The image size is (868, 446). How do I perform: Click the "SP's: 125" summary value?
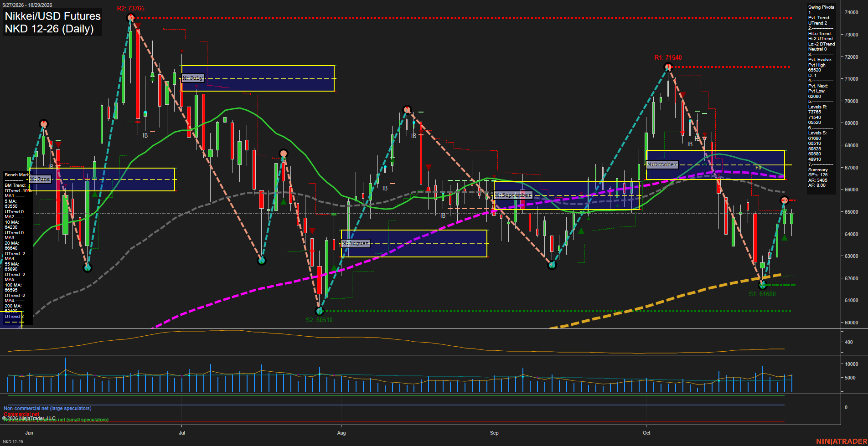click(818, 175)
